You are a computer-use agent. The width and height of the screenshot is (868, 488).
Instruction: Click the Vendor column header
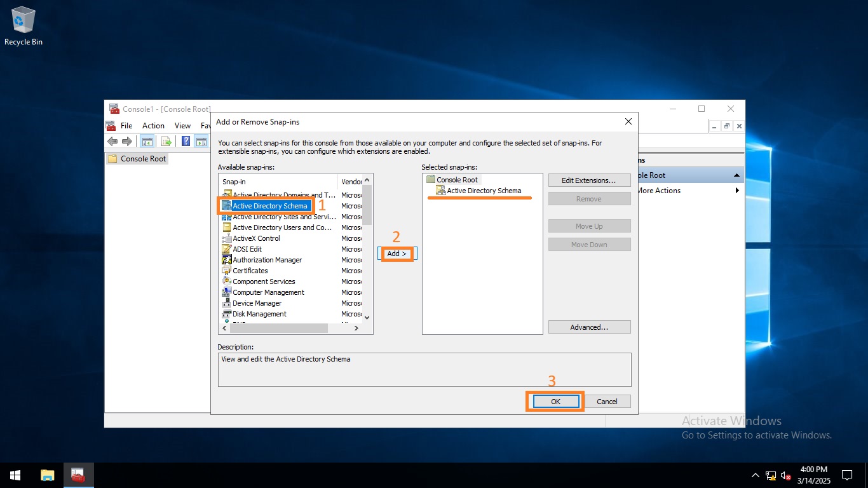(351, 182)
